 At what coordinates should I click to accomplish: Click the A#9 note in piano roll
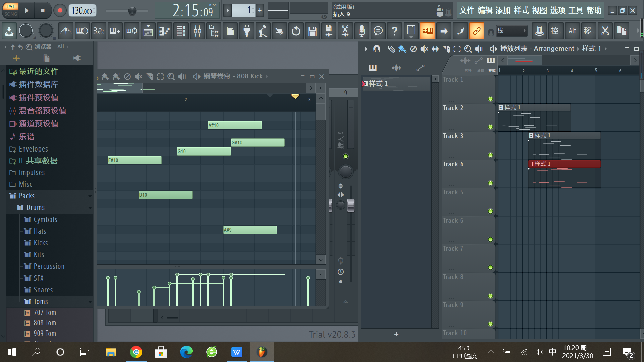pos(249,230)
